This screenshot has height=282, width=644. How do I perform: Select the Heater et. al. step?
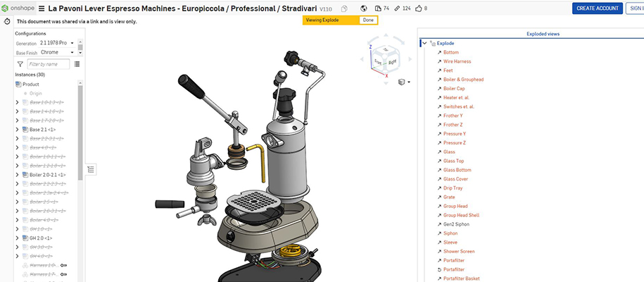[456, 97]
